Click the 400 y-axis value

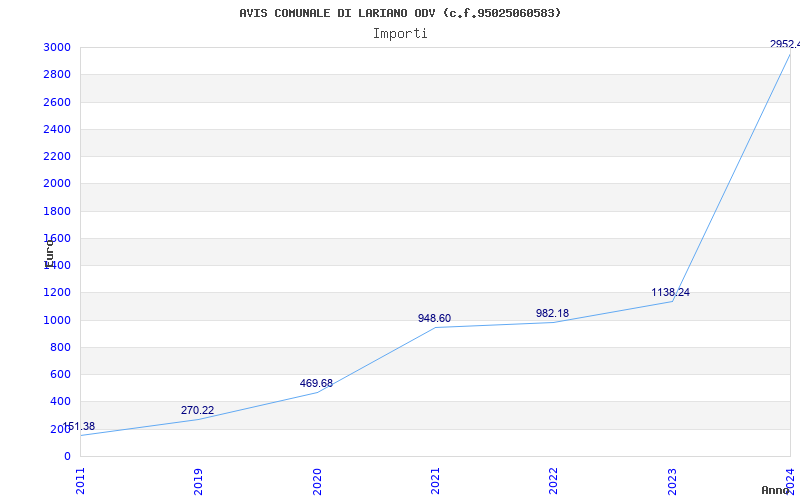(x=61, y=402)
